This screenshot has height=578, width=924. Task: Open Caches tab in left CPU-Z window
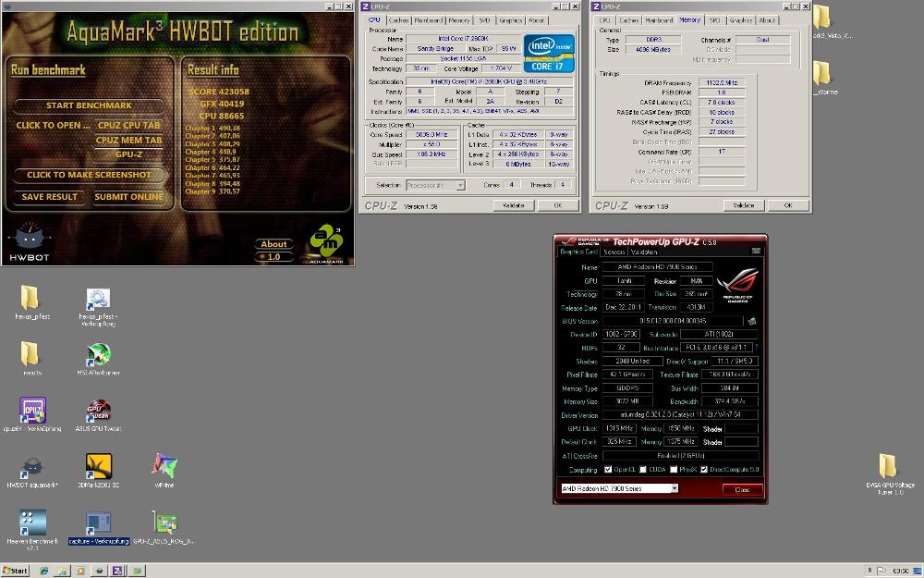coord(397,20)
